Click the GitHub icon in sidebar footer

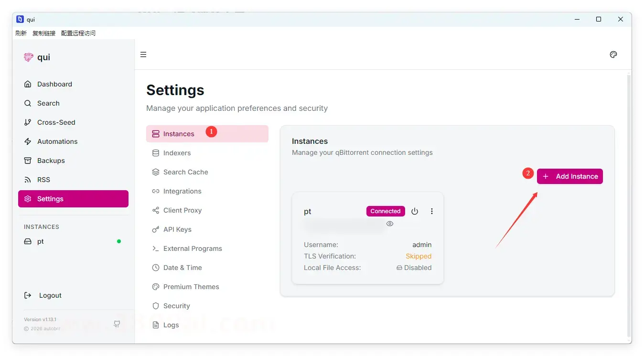117,324
